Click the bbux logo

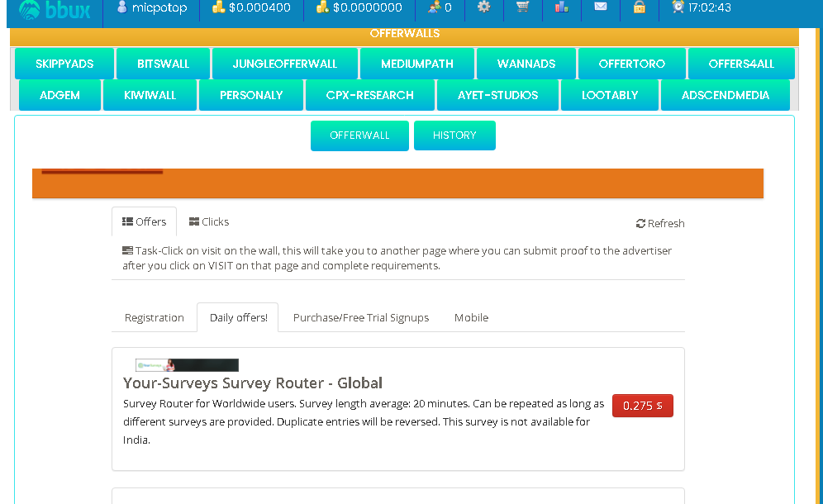click(x=55, y=9)
